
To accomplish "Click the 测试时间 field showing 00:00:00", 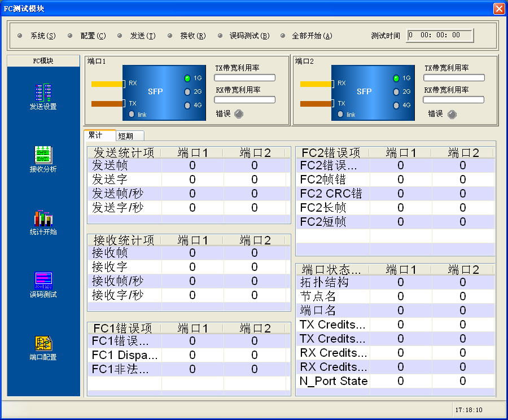I will coord(440,36).
